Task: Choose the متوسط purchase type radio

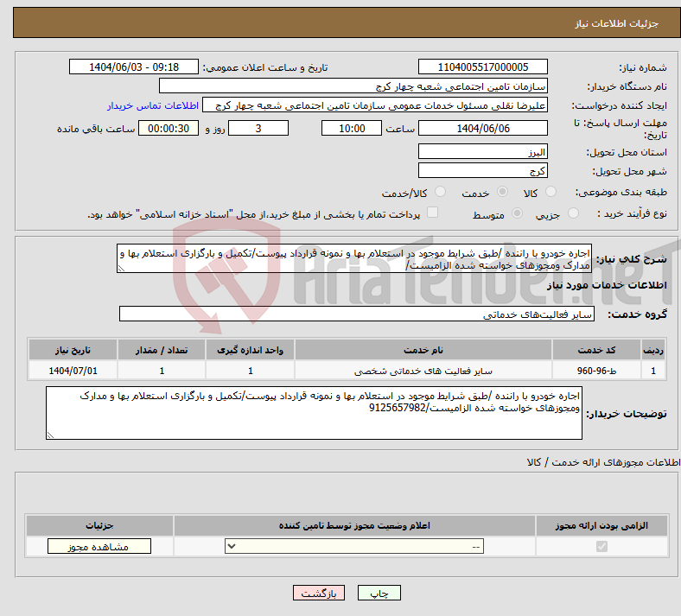Action: click(x=517, y=213)
